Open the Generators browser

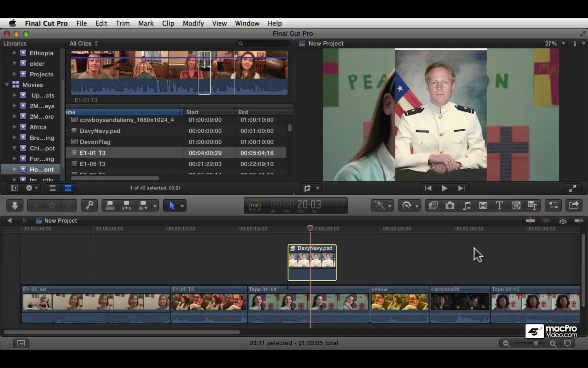click(516, 206)
